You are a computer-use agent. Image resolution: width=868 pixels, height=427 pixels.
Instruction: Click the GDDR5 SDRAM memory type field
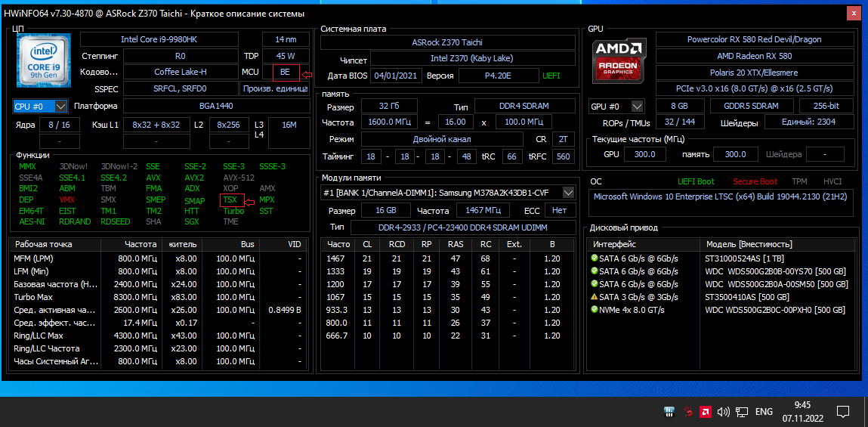[x=751, y=106]
